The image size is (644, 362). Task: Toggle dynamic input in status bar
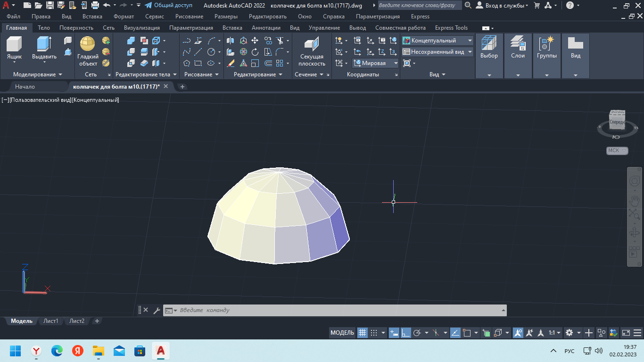tap(394, 333)
